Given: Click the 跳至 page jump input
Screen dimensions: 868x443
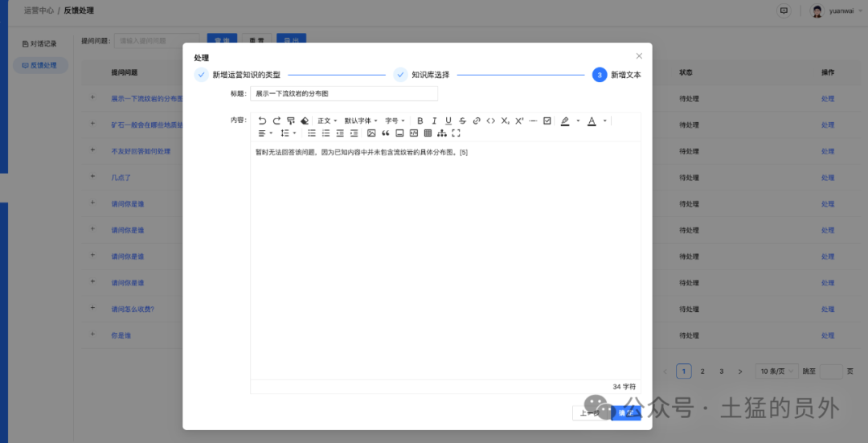Looking at the screenshot, I should pyautogui.click(x=831, y=371).
